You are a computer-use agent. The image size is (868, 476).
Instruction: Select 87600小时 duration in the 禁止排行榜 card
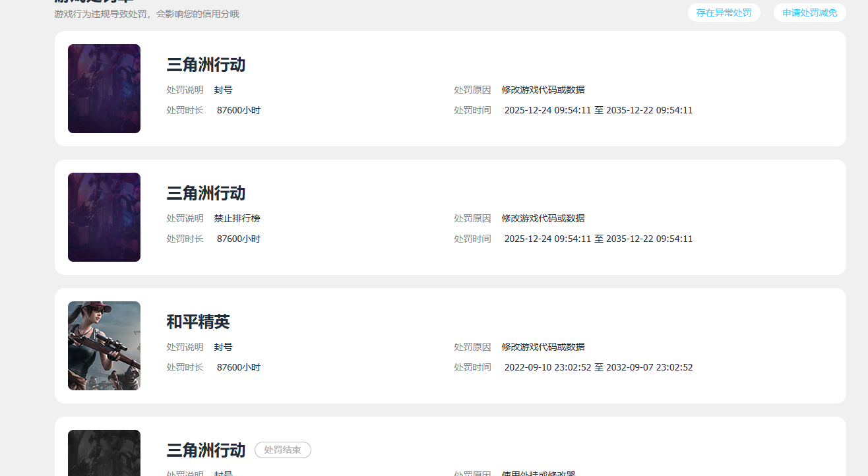[x=239, y=239]
